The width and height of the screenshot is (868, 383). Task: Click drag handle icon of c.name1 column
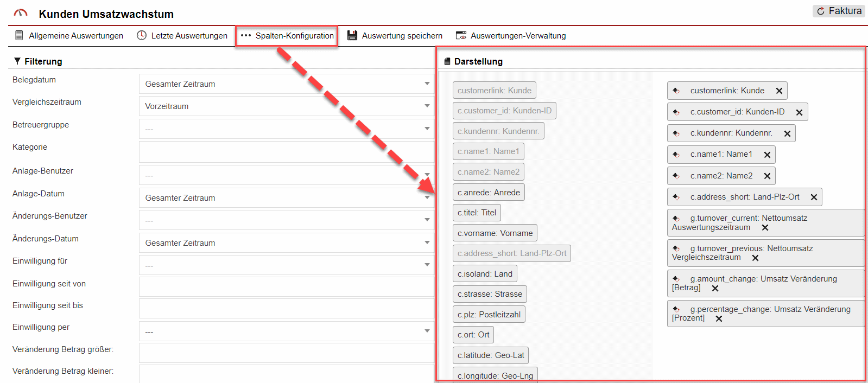676,155
